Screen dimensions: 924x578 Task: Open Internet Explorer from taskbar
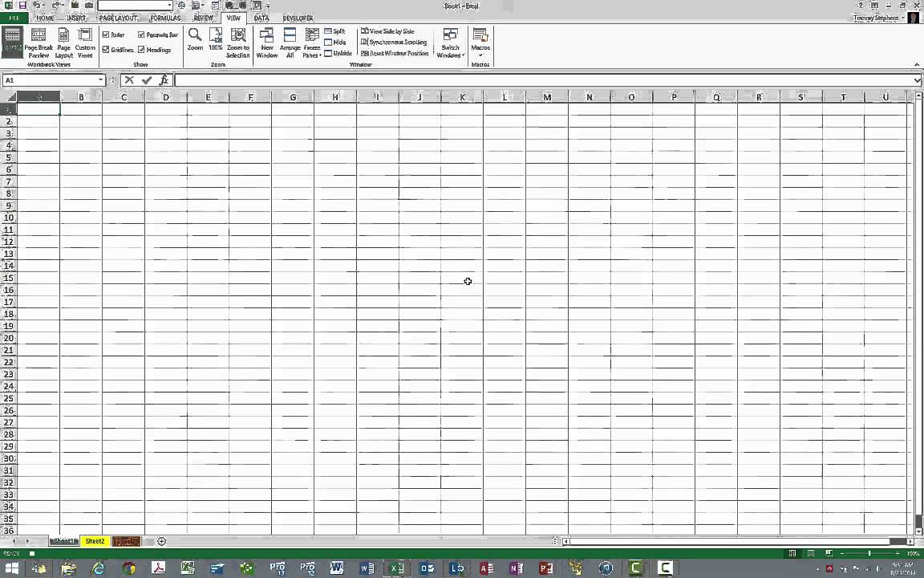pos(98,568)
